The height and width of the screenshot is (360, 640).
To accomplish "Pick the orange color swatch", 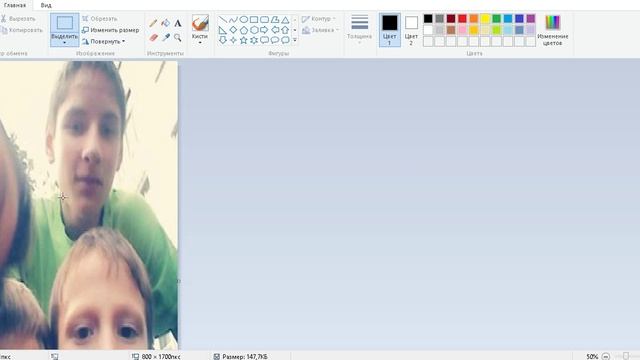I will (x=473, y=18).
